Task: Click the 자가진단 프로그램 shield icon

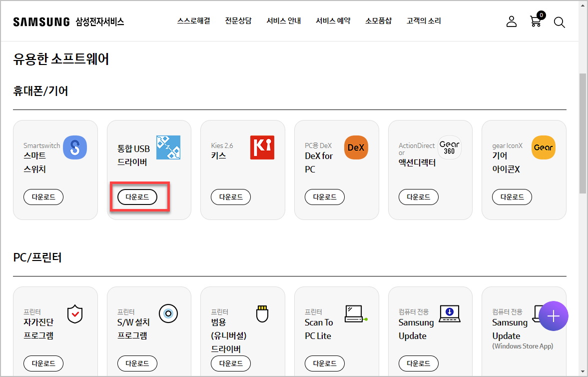Action: tap(75, 314)
